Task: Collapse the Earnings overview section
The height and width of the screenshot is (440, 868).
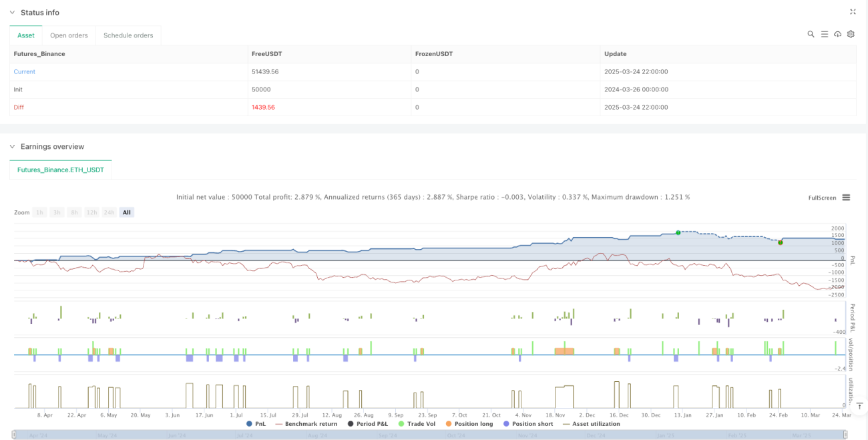Action: (12, 146)
